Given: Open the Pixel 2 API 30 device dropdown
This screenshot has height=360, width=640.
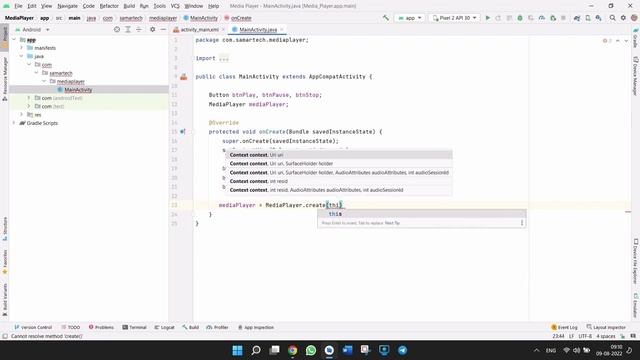Looking at the screenshot, I should pos(454,18).
